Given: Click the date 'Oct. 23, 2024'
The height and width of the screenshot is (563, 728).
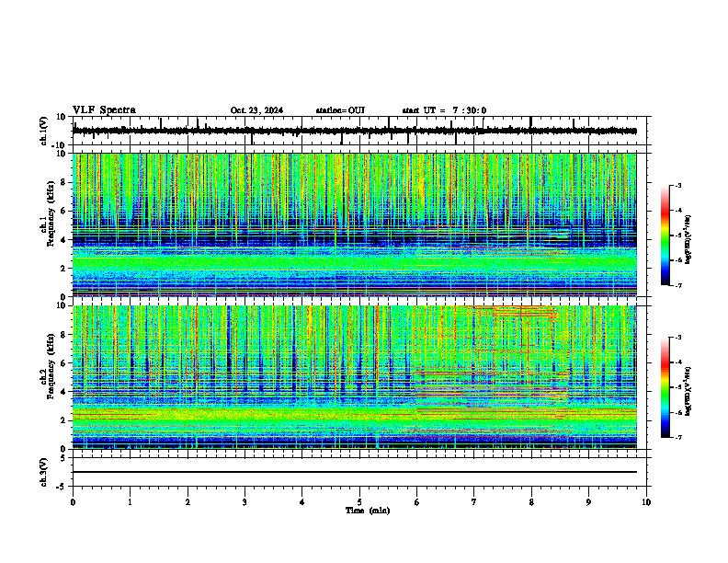Looking at the screenshot, I should point(256,110).
